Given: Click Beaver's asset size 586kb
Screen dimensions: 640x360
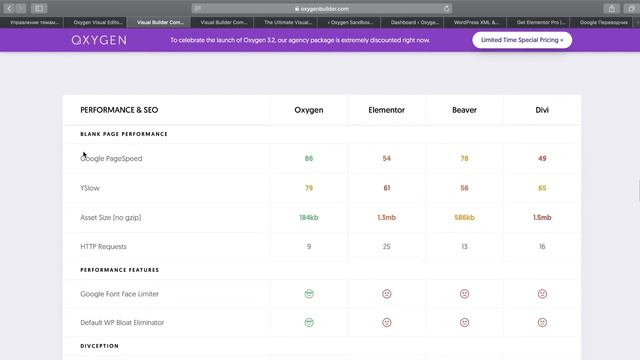Looking at the screenshot, I should [x=464, y=218].
